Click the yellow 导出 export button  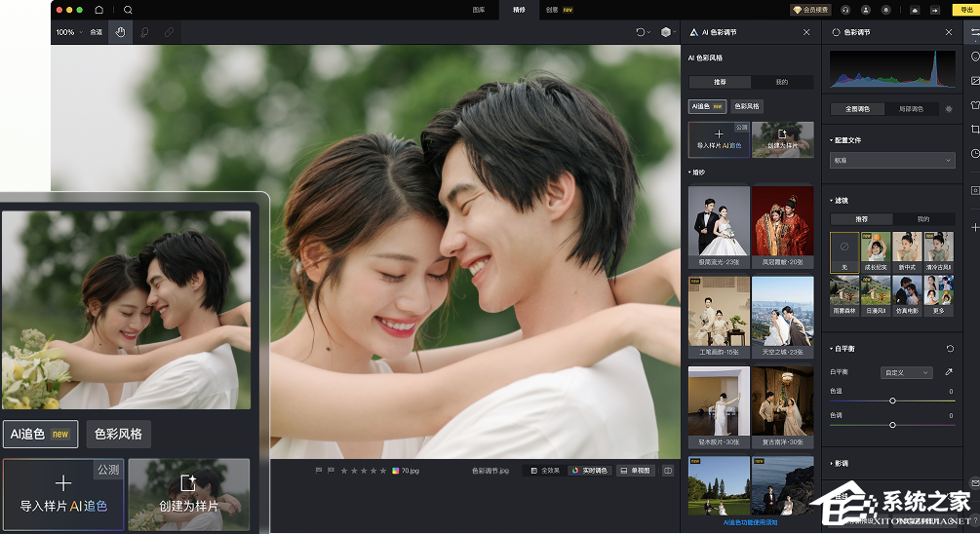coord(965,10)
